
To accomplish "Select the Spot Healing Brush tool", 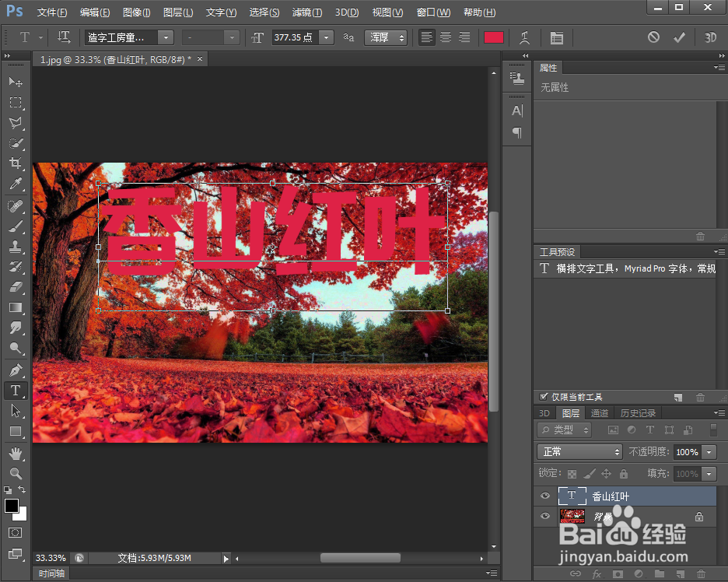I will (16, 205).
